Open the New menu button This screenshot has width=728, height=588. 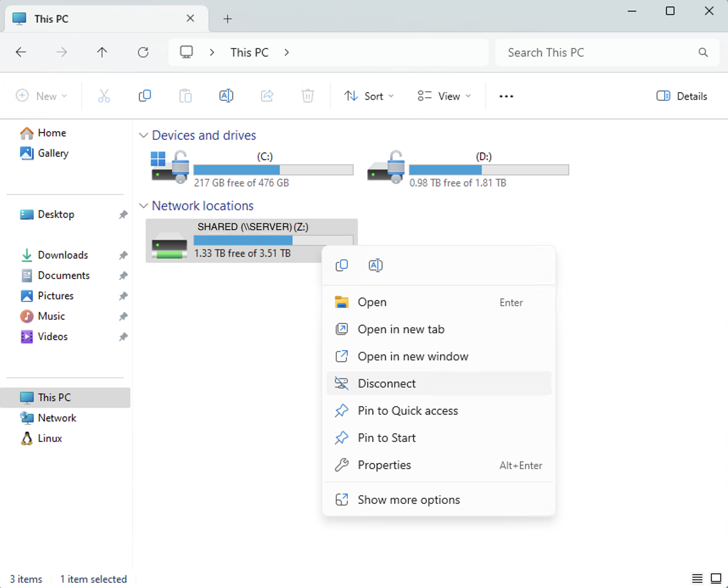42,96
